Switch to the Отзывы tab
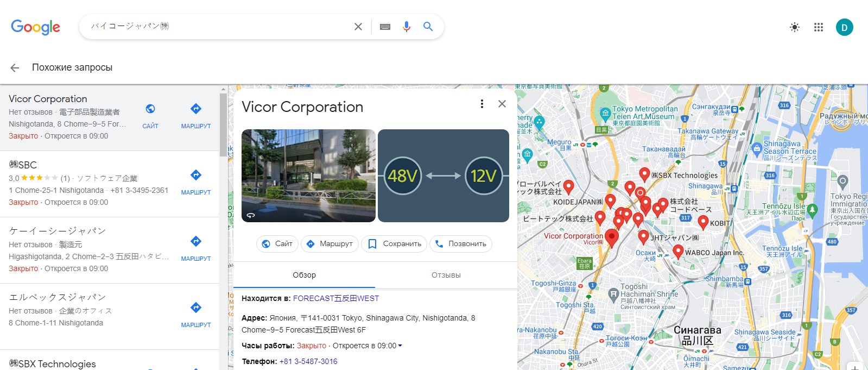The height and width of the screenshot is (370, 868). tap(446, 275)
